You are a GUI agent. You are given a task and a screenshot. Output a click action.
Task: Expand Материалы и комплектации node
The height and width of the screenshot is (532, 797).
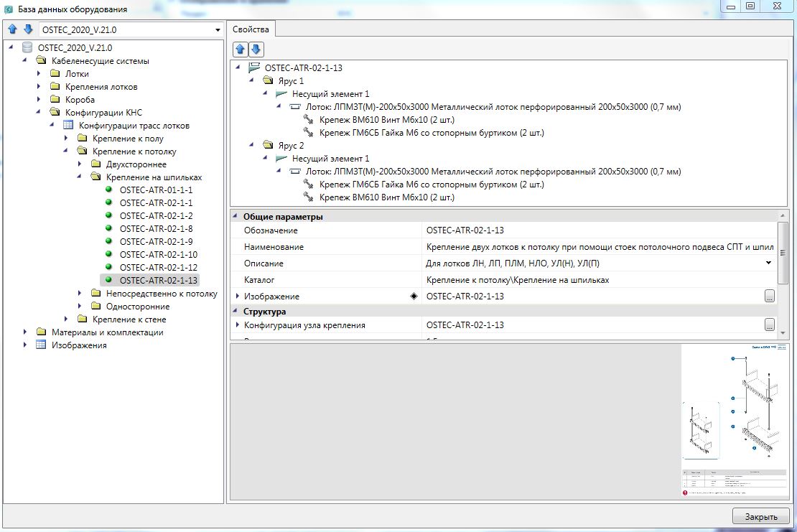coord(25,332)
